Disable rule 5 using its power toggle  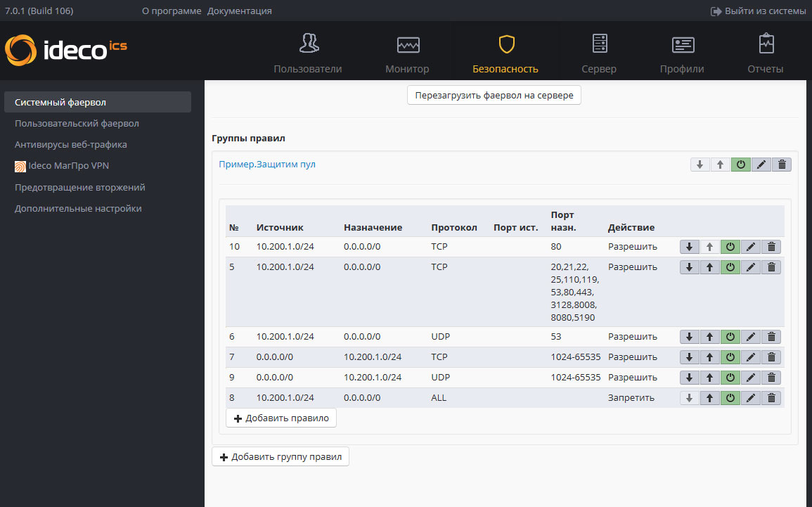click(730, 267)
